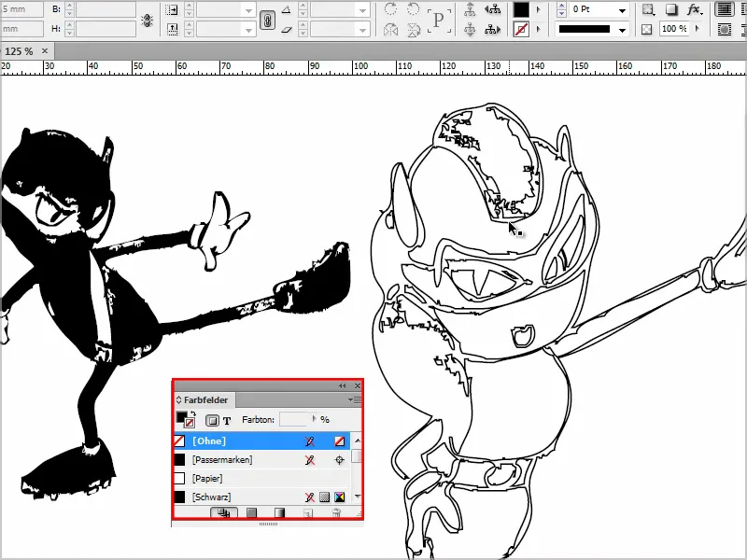Rotate object 90 degrees clockwise
This screenshot has width=747, height=560.
(390, 9)
